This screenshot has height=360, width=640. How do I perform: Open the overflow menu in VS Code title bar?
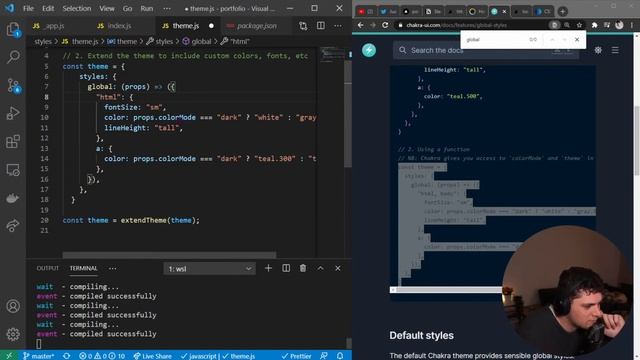[167, 8]
